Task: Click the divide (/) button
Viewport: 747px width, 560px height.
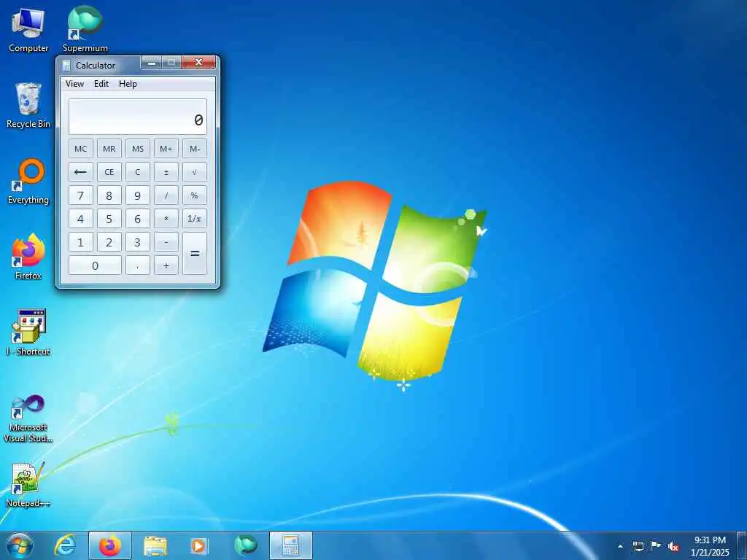Action: click(166, 195)
